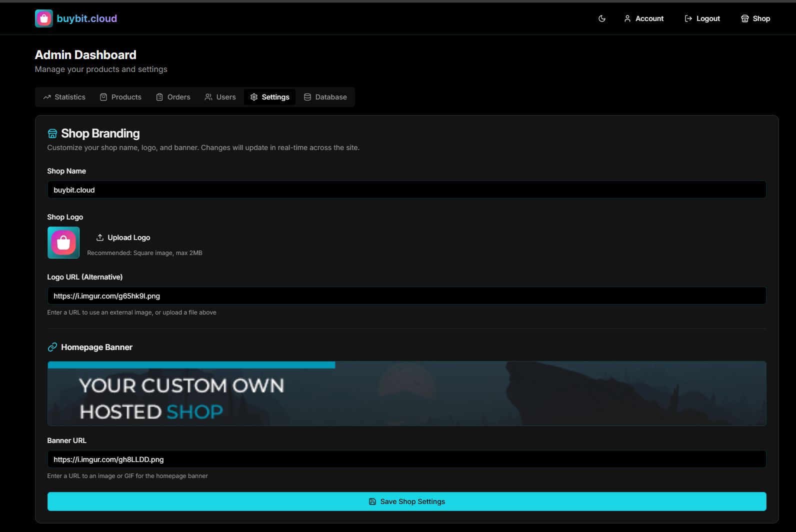Image resolution: width=796 pixels, height=532 pixels.
Task: Switch to the Users tab
Action: pos(220,97)
